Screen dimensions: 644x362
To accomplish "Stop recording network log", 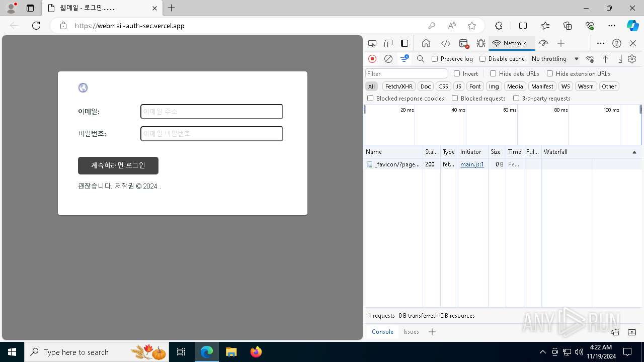I will tap(372, 59).
